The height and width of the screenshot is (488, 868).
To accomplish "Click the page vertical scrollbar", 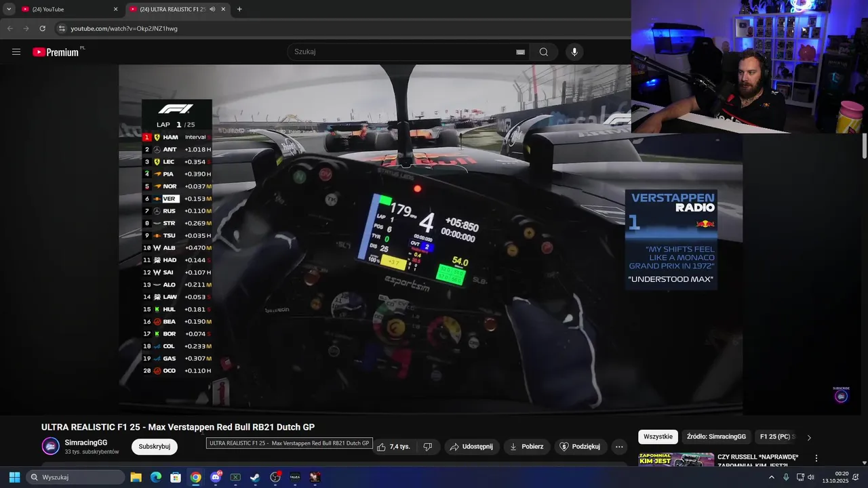I will coord(864,146).
